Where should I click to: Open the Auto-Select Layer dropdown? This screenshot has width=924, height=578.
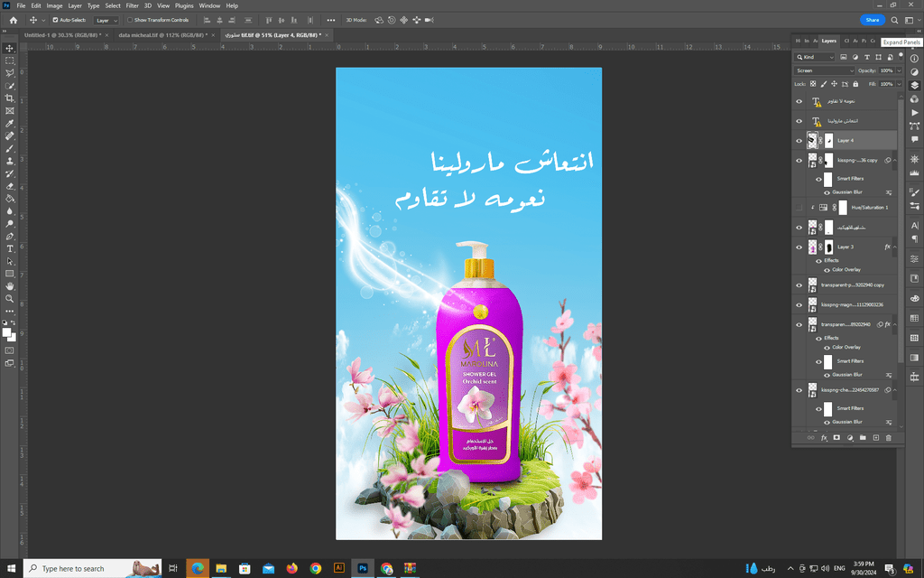(x=106, y=20)
